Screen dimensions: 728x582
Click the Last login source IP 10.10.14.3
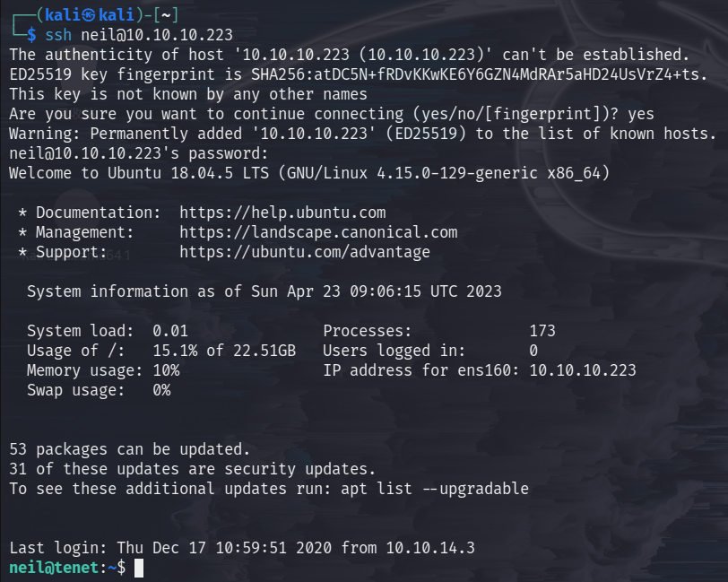click(x=430, y=548)
